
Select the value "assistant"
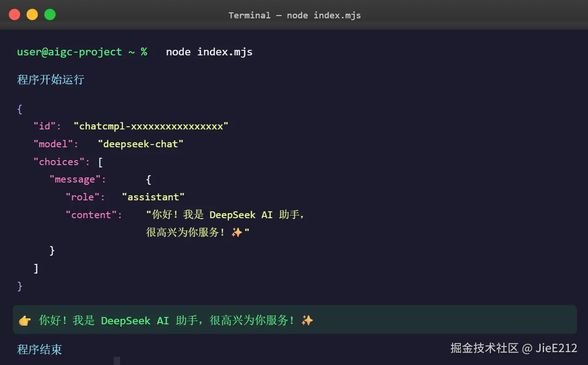click(x=153, y=197)
